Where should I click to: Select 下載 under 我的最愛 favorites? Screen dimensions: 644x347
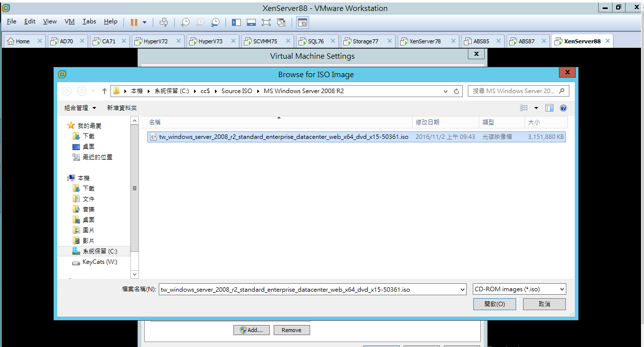[88, 136]
